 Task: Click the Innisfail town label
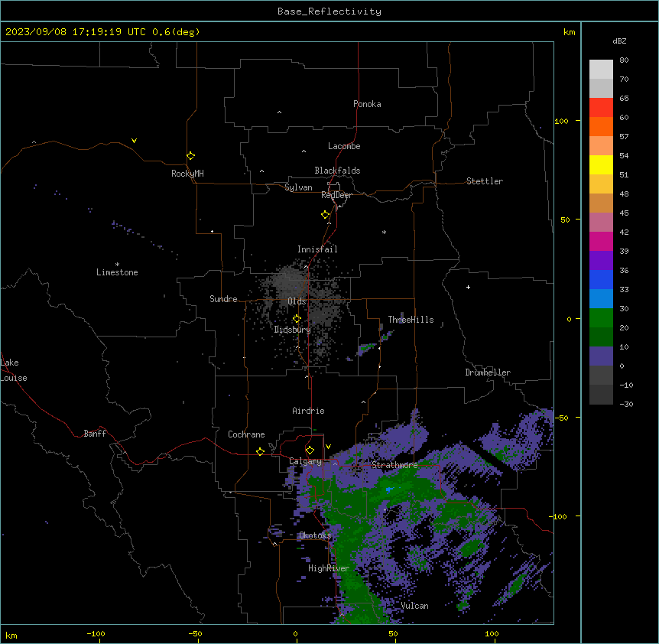click(x=317, y=249)
